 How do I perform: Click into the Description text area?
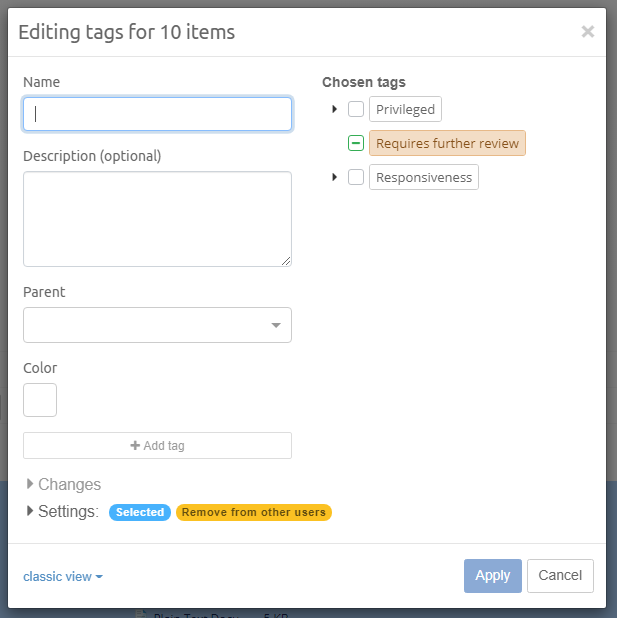tap(157, 219)
